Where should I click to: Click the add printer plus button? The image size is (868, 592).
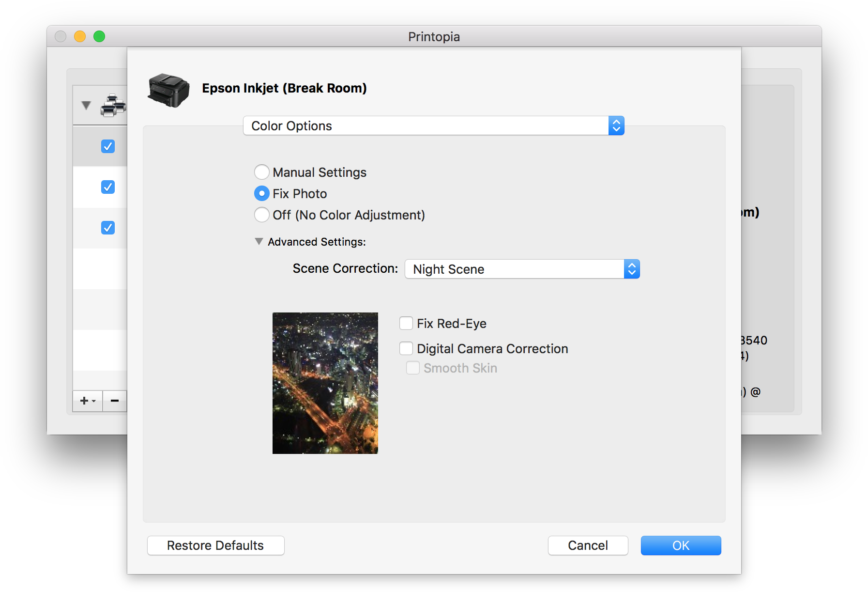[88, 401]
